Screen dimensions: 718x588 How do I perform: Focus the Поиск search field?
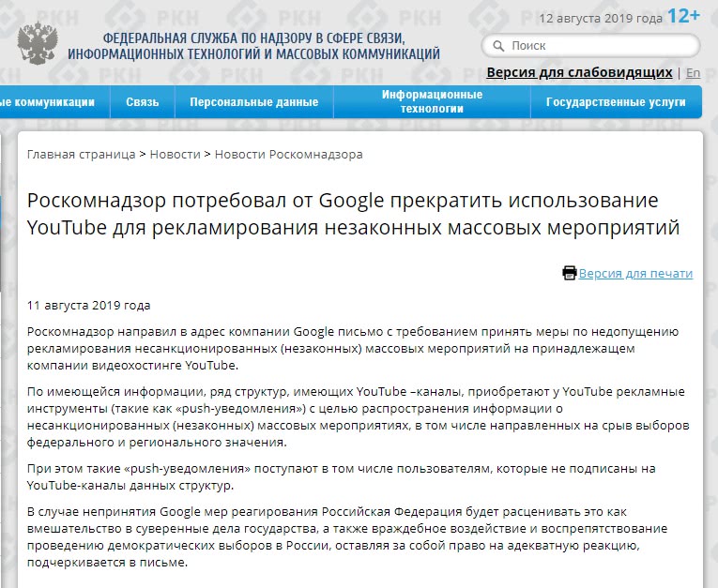590,46
